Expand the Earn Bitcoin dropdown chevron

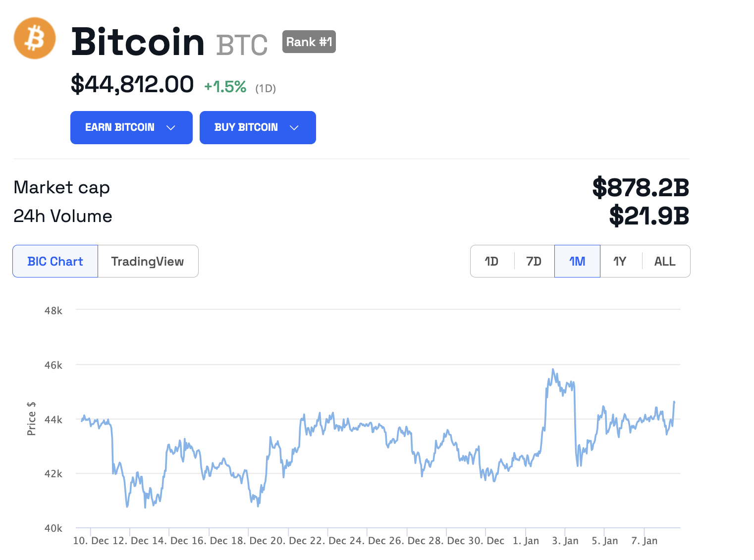tap(171, 128)
